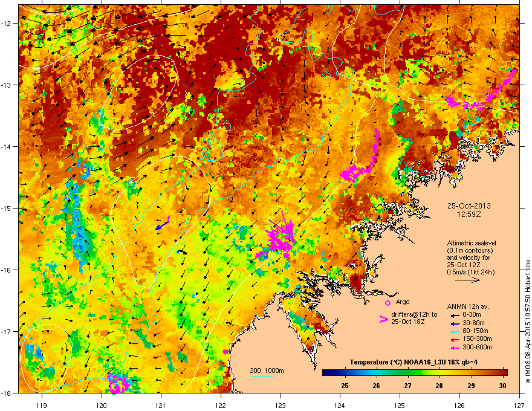
Task: Click the vertical IMOS copyright timestamp text
Action: [528, 322]
